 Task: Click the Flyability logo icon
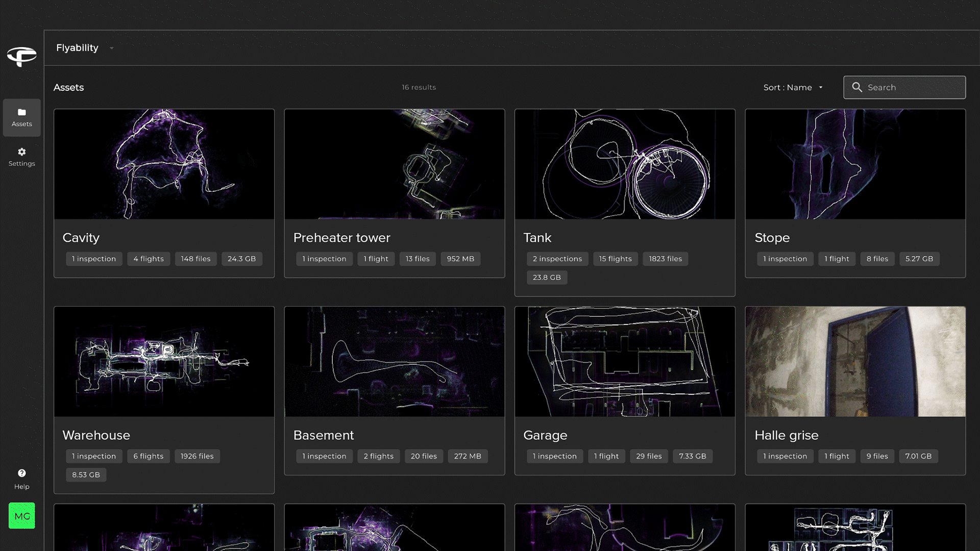(21, 56)
